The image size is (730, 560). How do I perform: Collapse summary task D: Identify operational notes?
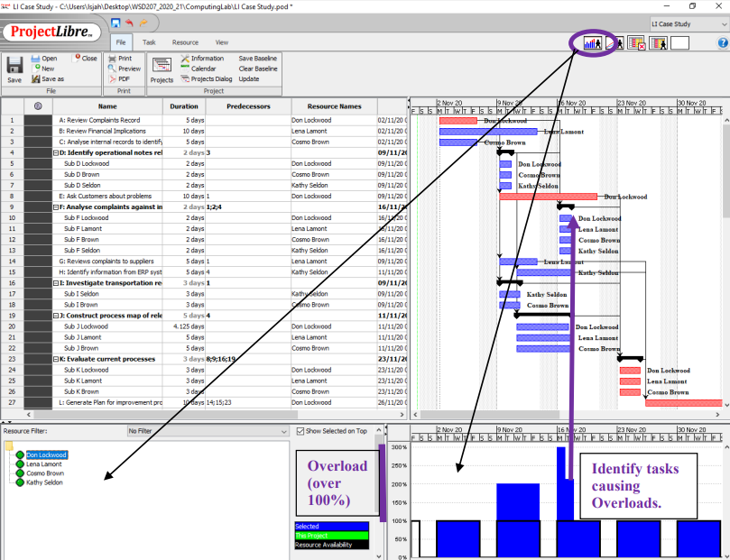click(x=56, y=152)
